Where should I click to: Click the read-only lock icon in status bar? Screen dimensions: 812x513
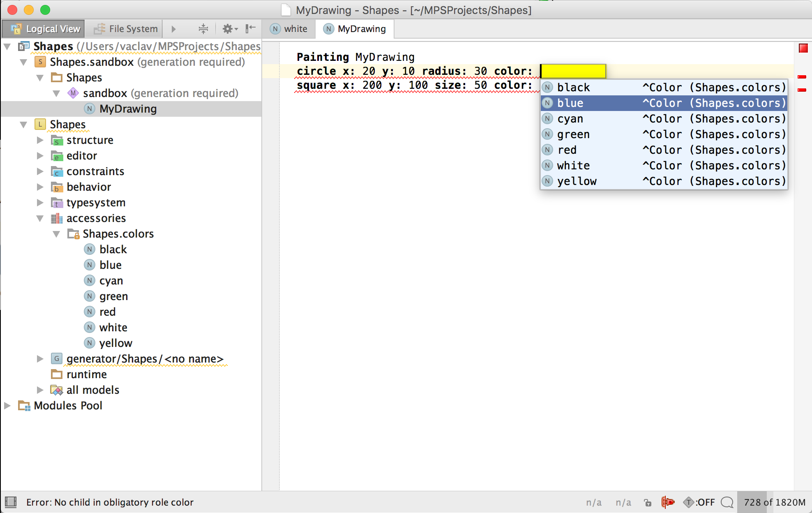[x=648, y=502]
